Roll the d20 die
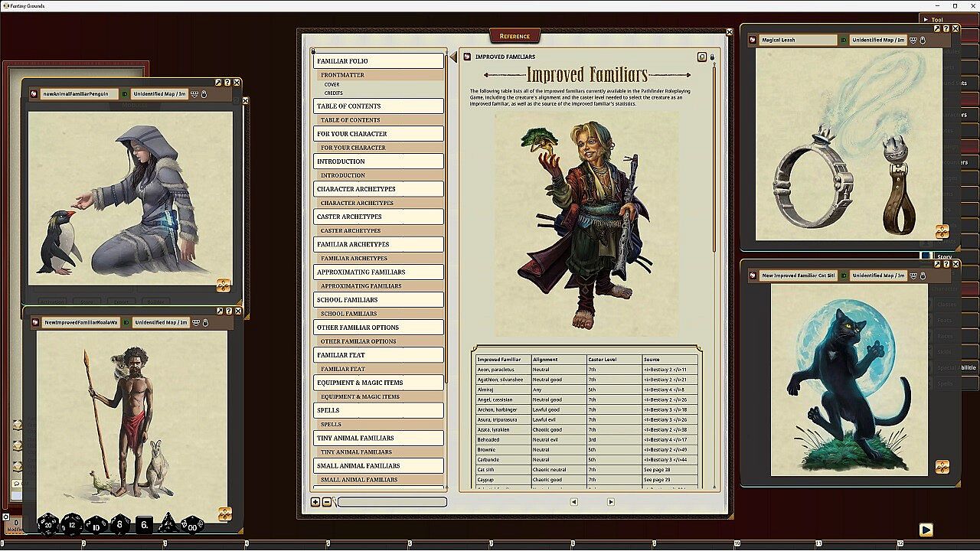The image size is (980, 551). pos(48,525)
